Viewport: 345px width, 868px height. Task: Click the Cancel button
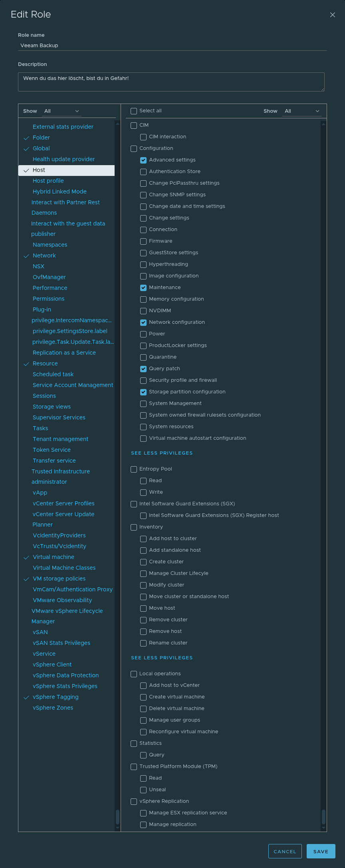pos(285,851)
